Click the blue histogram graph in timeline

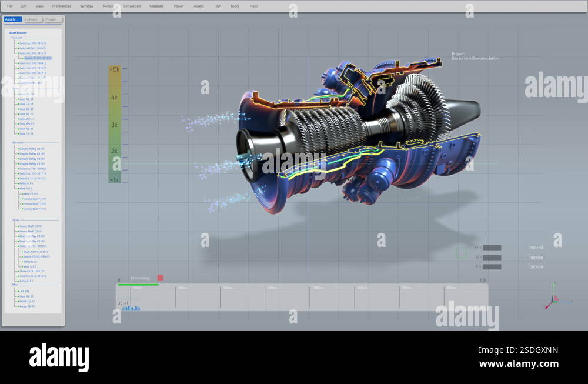click(131, 308)
